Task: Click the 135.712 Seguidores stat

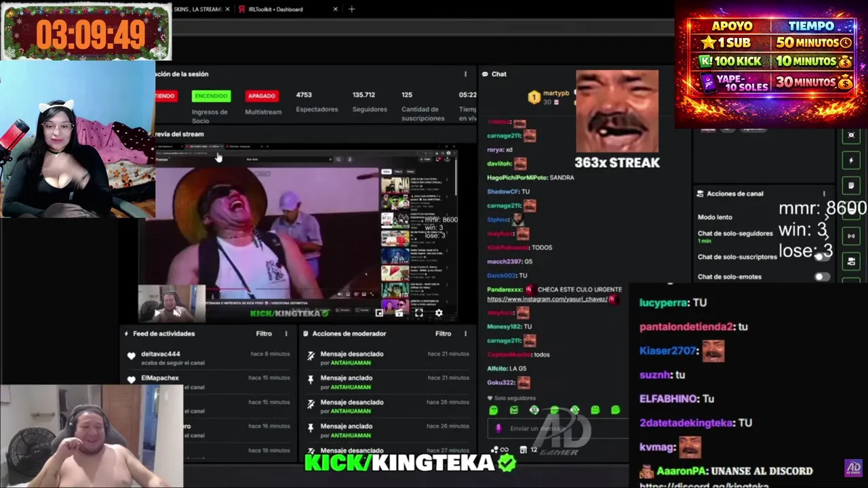Action: pos(370,102)
